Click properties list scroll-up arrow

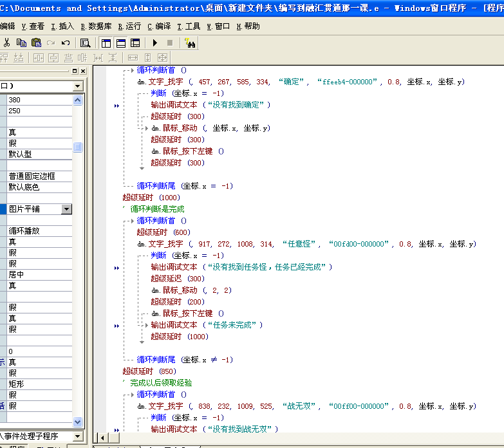point(77,100)
